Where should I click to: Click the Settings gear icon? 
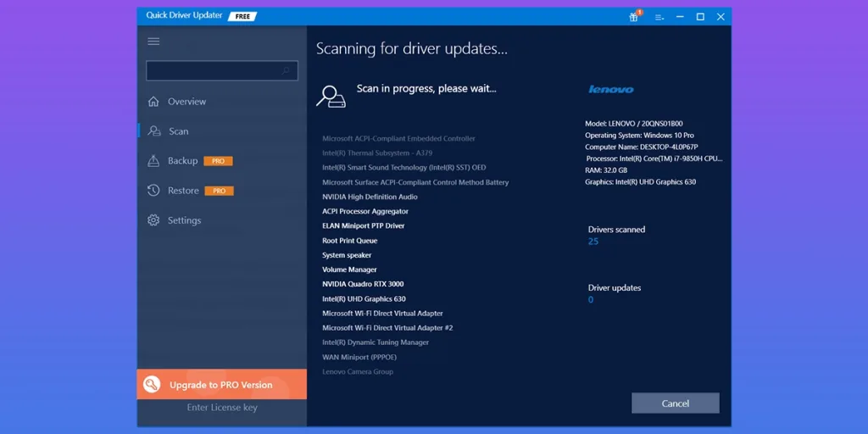click(153, 220)
